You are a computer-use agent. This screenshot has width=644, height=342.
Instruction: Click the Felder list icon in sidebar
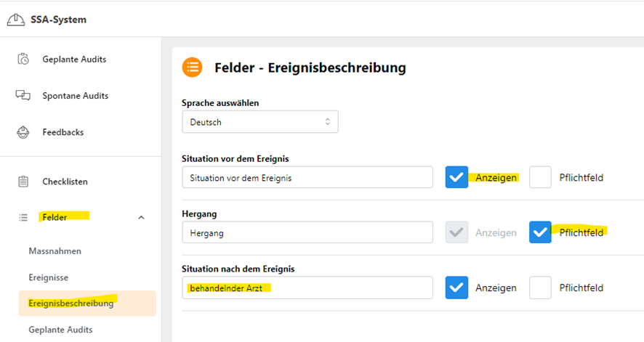point(23,217)
